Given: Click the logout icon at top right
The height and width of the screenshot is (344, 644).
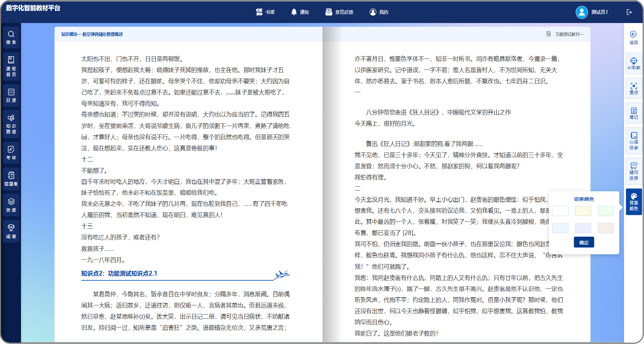Looking at the screenshot, I should point(629,12).
